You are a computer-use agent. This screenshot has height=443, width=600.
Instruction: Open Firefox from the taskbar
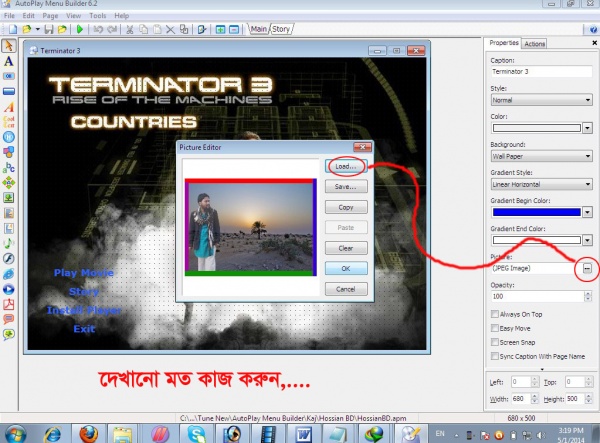pos(88,434)
